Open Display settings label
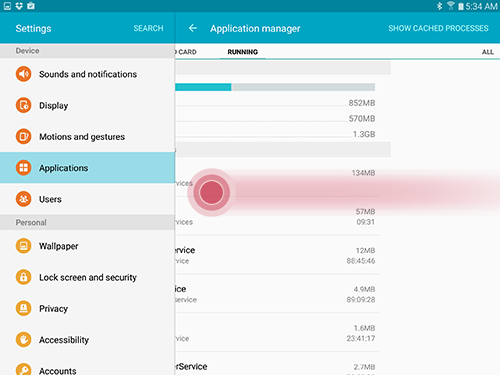500x375 pixels. point(54,106)
